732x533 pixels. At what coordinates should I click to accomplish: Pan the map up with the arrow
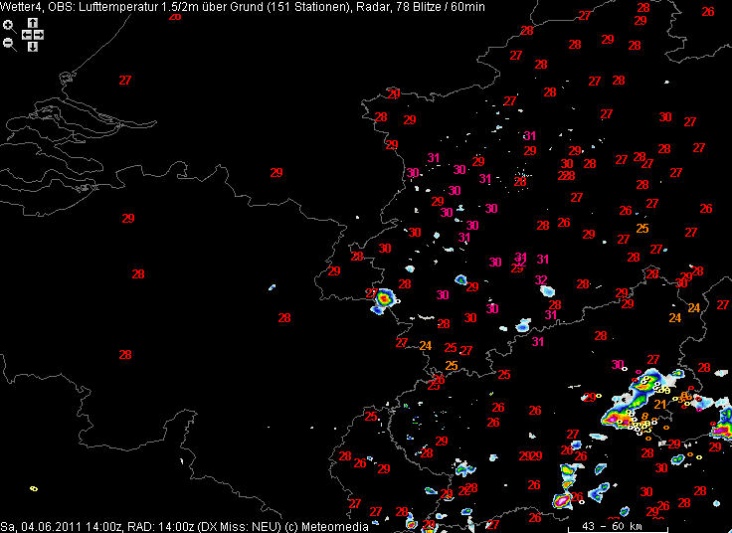[33, 22]
